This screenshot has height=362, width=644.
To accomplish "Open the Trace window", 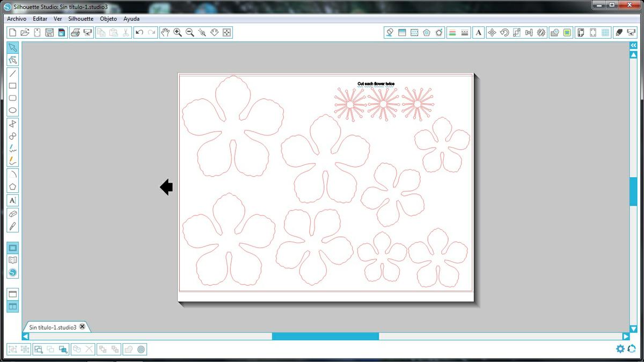I will pyautogui.click(x=567, y=32).
